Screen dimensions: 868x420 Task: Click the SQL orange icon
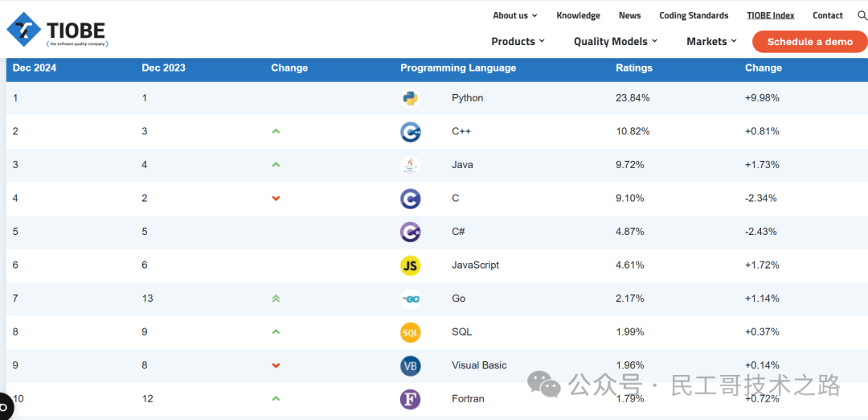click(x=410, y=332)
